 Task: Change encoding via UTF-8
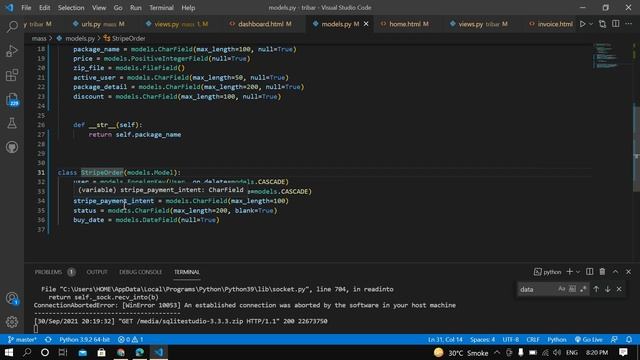(x=511, y=340)
